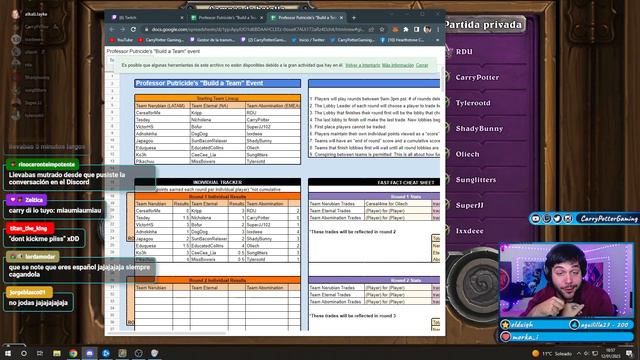Expand the hidden bookmarks overflow chevron
Screen dimensions: 640x360
438,40
